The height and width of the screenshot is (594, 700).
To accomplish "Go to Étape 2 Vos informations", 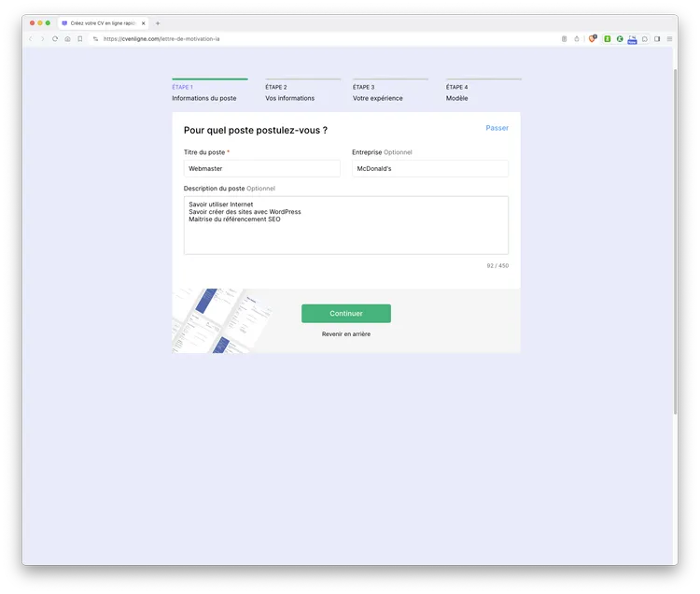I will point(302,91).
